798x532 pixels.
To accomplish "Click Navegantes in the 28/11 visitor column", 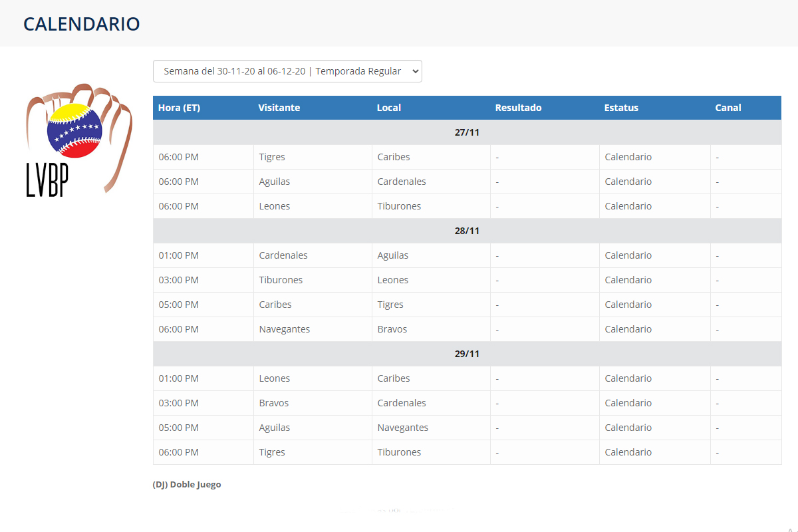I will pyautogui.click(x=284, y=329).
